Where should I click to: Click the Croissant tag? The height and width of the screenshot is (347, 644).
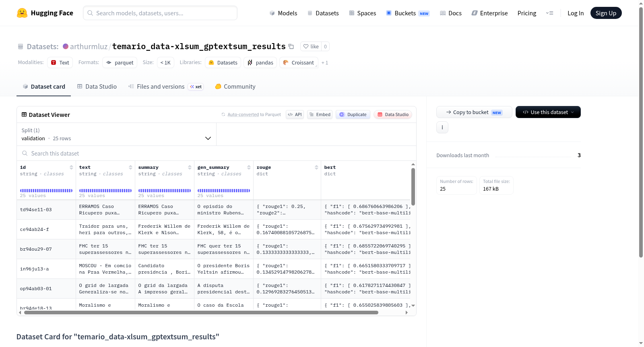299,62
